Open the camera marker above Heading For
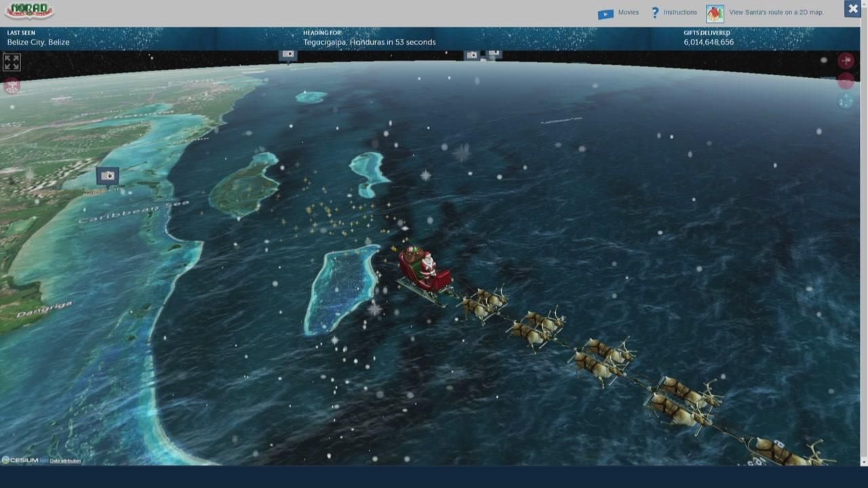This screenshot has width=868, height=488. tap(288, 54)
